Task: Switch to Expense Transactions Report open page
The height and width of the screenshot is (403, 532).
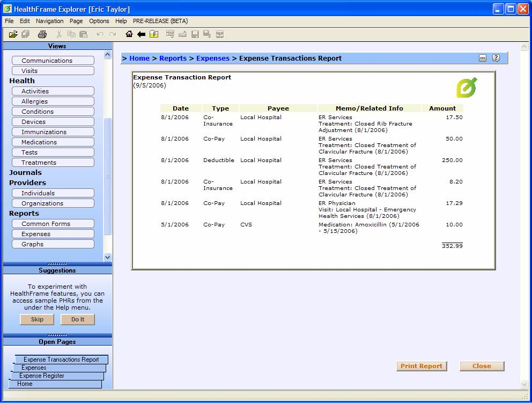Action: click(x=62, y=359)
